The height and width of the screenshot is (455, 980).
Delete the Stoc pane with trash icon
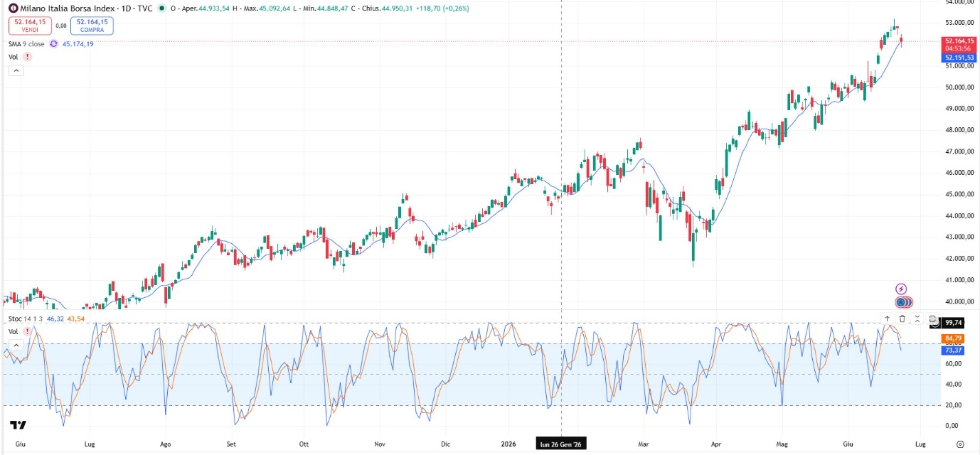(902, 319)
